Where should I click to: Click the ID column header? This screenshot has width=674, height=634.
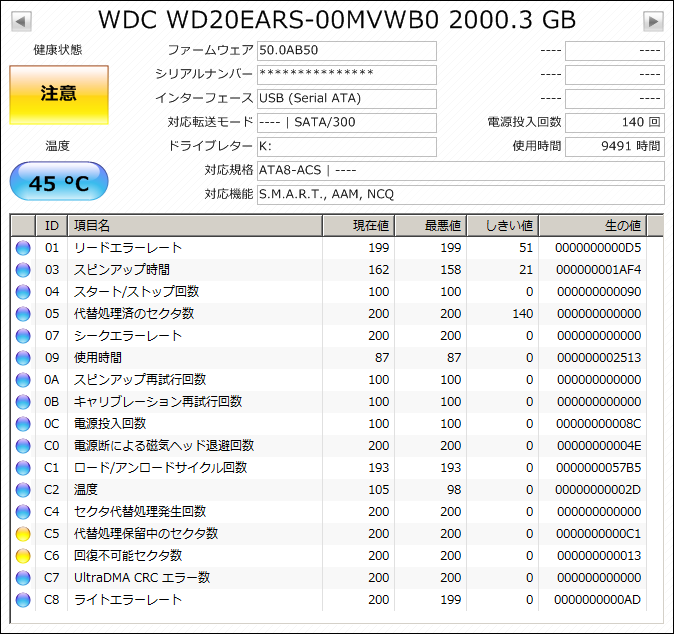tap(51, 226)
